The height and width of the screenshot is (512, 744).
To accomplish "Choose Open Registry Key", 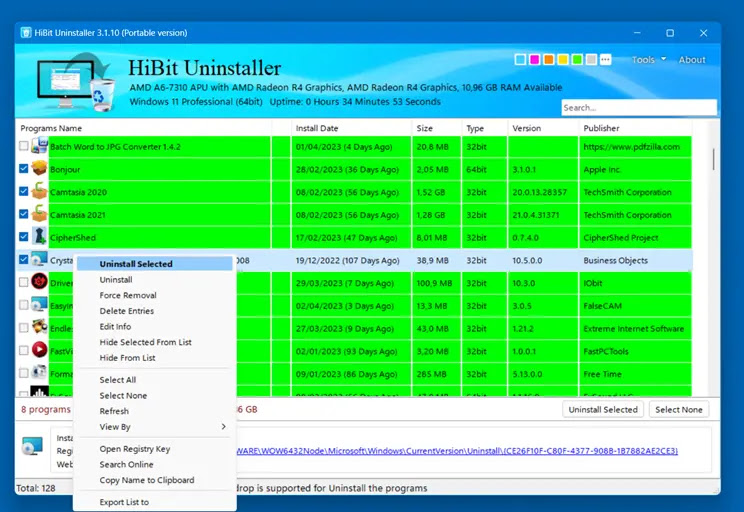I will pyautogui.click(x=155, y=448).
